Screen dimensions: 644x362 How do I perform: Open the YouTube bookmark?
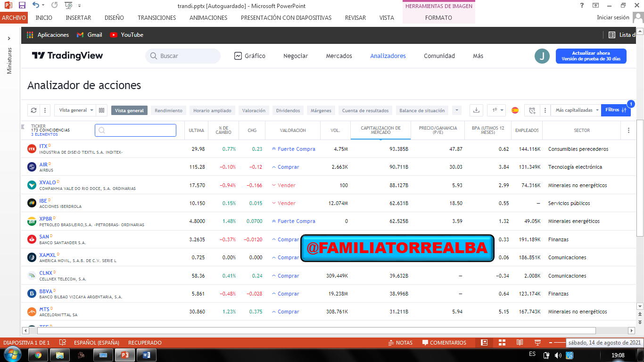tap(126, 35)
